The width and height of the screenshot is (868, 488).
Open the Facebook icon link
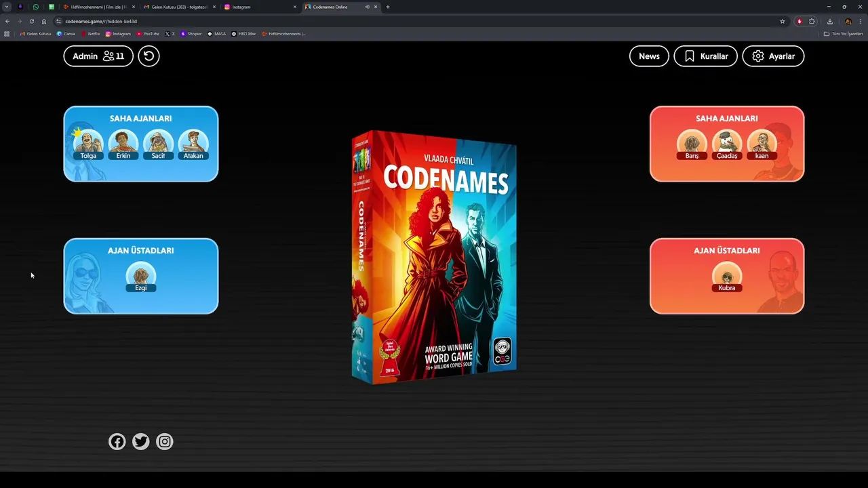tap(117, 442)
